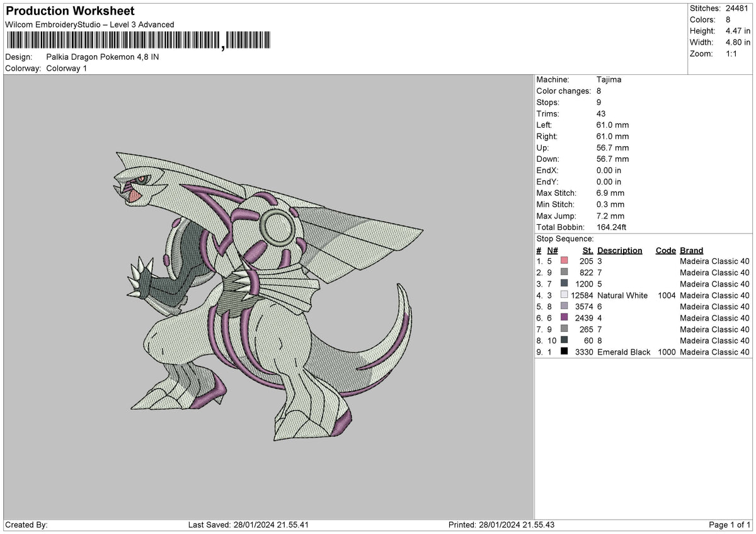Screen dimensions: 756x534
Task: Click the Colorway 1 value
Action: click(x=67, y=68)
